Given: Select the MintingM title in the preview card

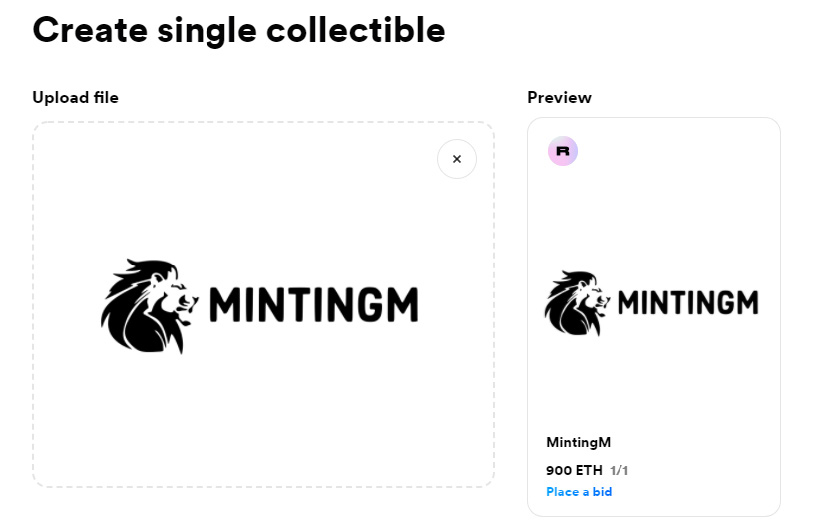Looking at the screenshot, I should pyautogui.click(x=579, y=442).
